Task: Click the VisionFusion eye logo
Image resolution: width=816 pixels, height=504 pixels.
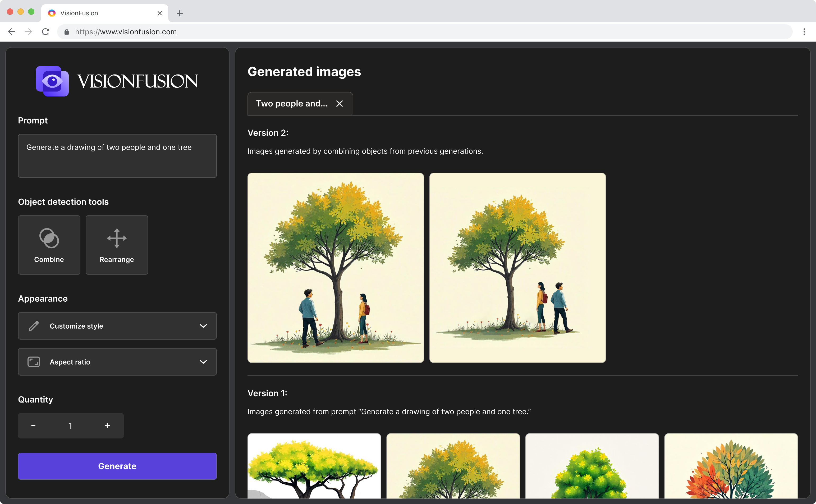Action: point(52,81)
